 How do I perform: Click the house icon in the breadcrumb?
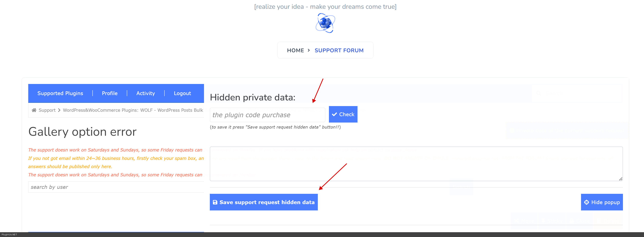[34, 110]
